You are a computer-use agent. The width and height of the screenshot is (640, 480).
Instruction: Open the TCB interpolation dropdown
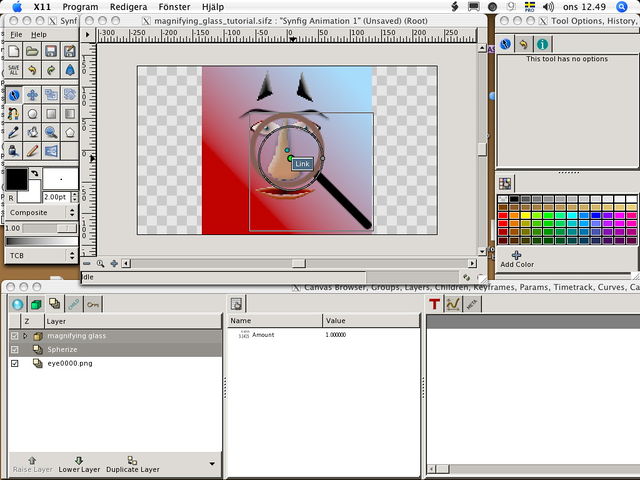pos(41,256)
